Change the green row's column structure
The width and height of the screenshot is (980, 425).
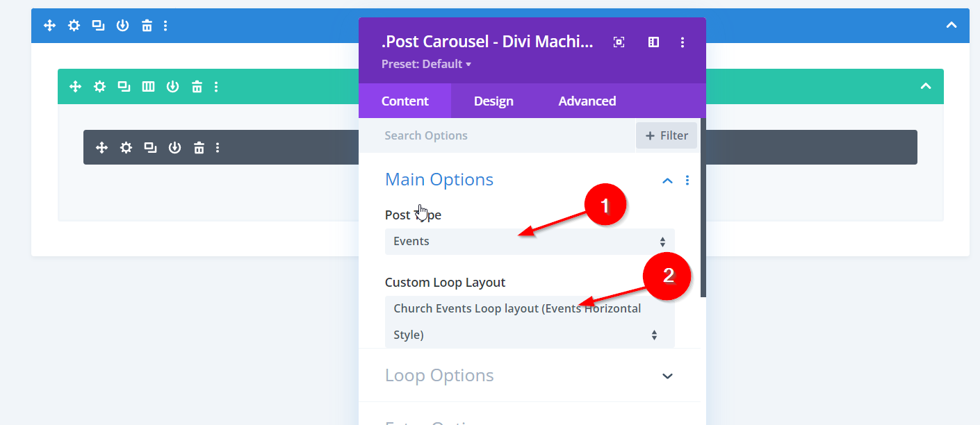(x=148, y=87)
